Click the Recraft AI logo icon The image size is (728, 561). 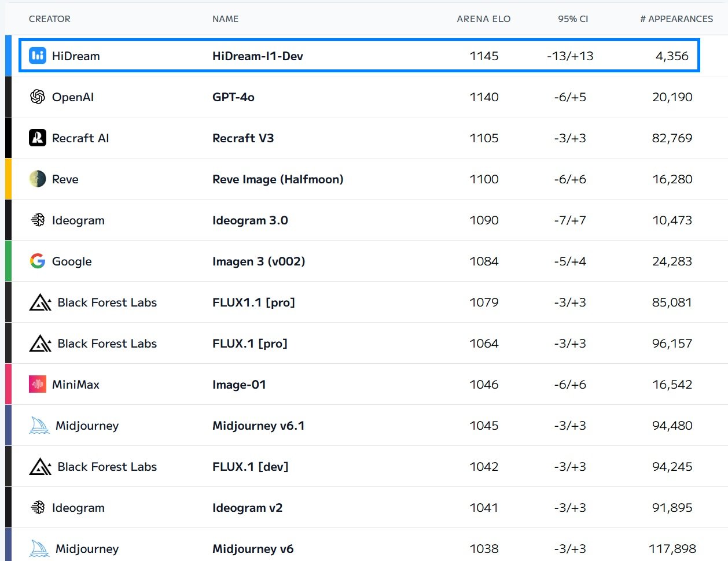38,138
